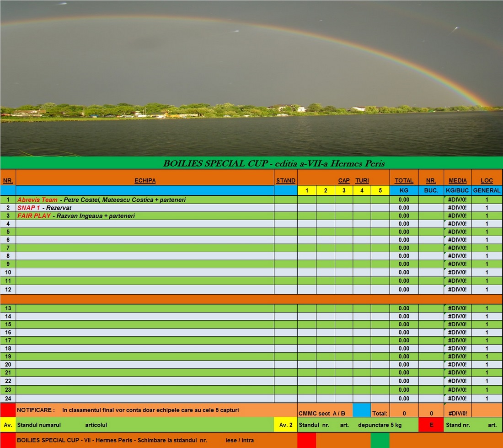Click yellow cap turi column 1 header
Image resolution: width=503 pixels, height=448 pixels.
pos(307,190)
